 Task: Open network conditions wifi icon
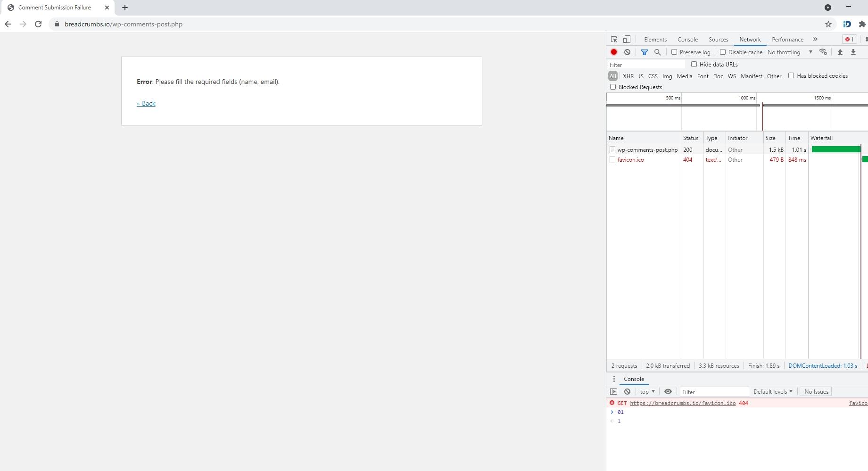click(x=823, y=52)
